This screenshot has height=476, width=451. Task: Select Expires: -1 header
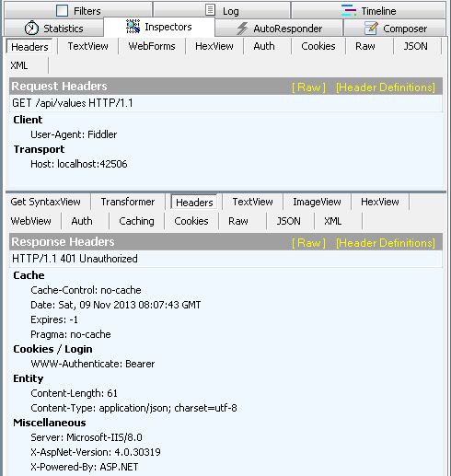(x=54, y=319)
